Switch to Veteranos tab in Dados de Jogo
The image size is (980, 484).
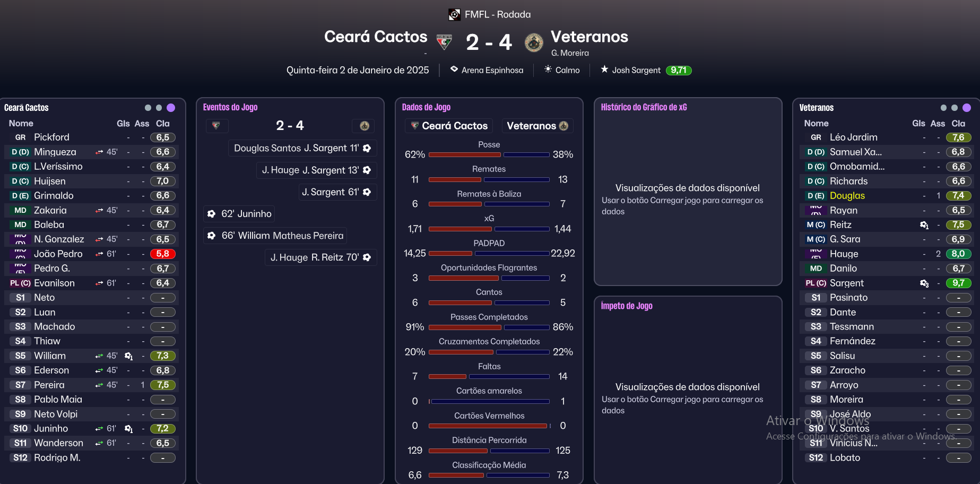point(537,126)
